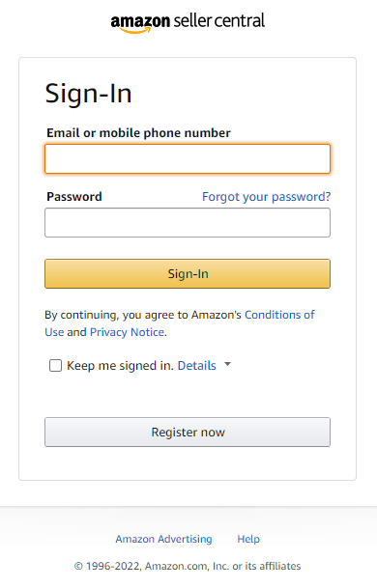377x588 pixels.
Task: Click the large Sign-In heading
Action: coord(88,93)
